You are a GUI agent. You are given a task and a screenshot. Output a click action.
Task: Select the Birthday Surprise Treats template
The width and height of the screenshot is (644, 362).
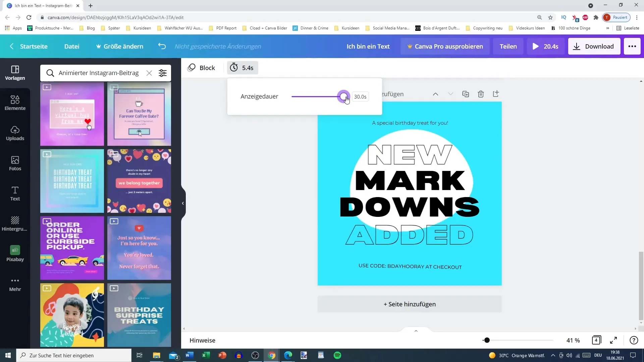click(139, 315)
